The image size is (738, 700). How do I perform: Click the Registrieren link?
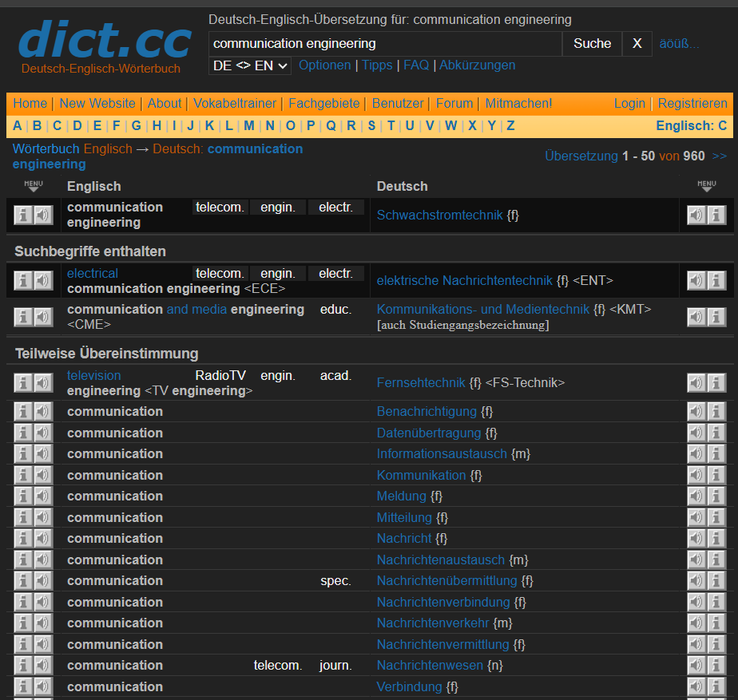(692, 103)
